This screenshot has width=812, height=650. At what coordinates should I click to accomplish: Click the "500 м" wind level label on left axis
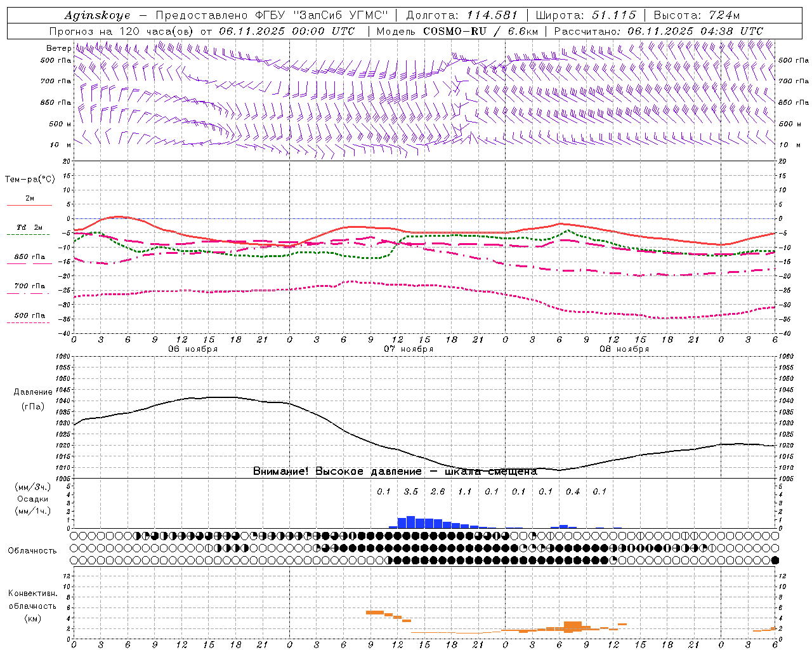coord(60,124)
